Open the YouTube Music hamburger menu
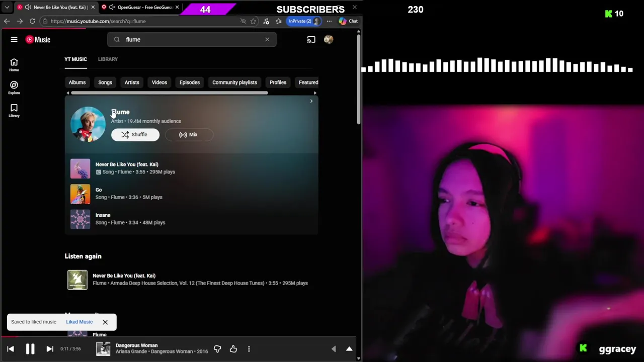Viewport: 644px width, 362px height. (x=14, y=39)
